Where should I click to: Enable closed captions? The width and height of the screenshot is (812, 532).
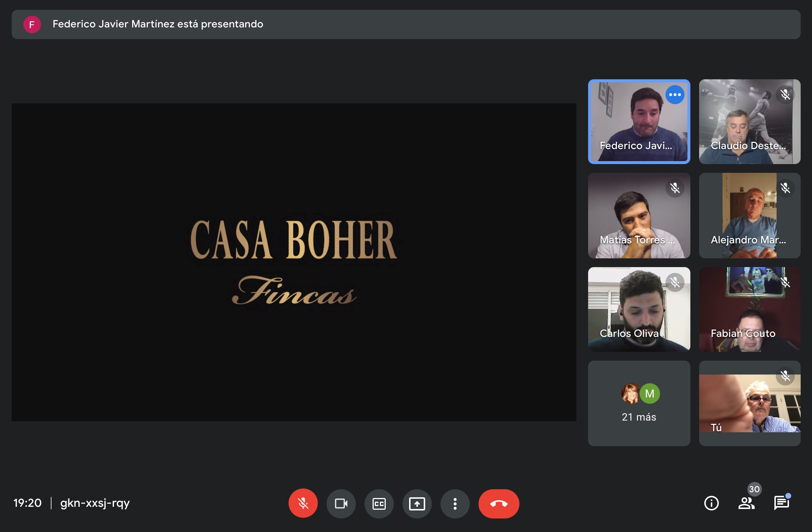(x=379, y=503)
